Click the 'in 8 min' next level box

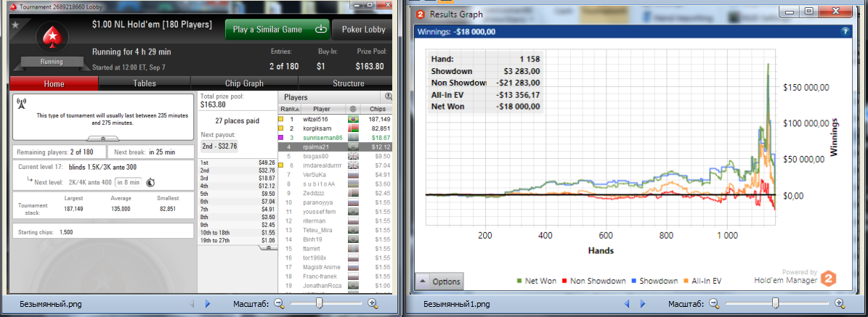[128, 182]
